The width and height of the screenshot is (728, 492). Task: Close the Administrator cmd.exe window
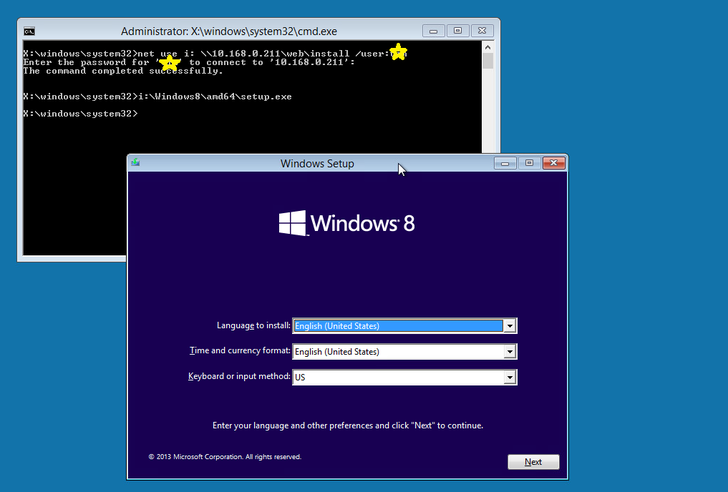tap(481, 30)
